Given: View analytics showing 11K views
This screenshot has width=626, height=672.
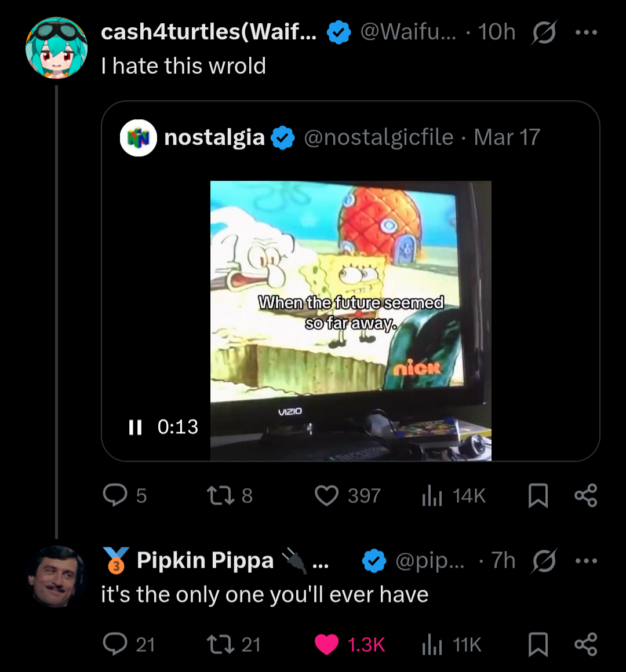Looking at the screenshot, I should pos(432,645).
